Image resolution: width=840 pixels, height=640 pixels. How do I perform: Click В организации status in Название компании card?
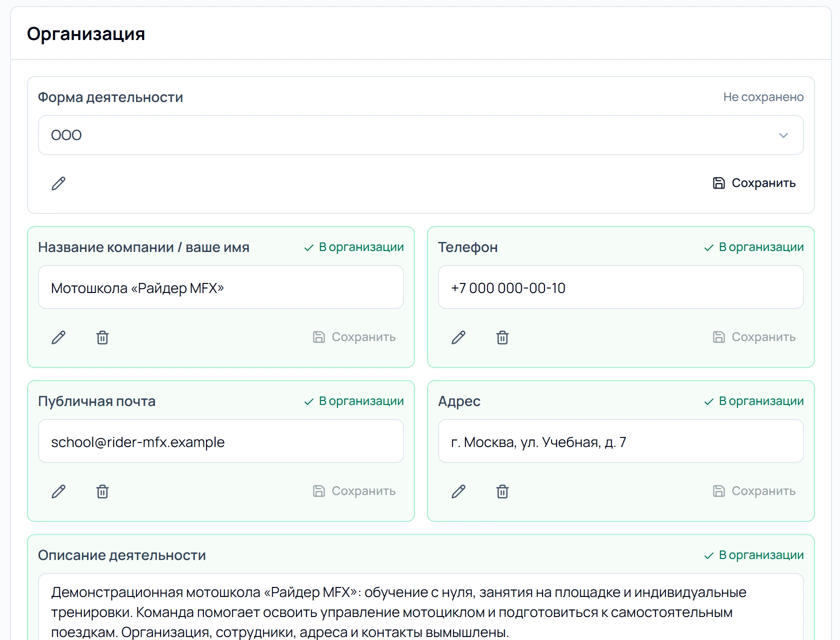[354, 247]
